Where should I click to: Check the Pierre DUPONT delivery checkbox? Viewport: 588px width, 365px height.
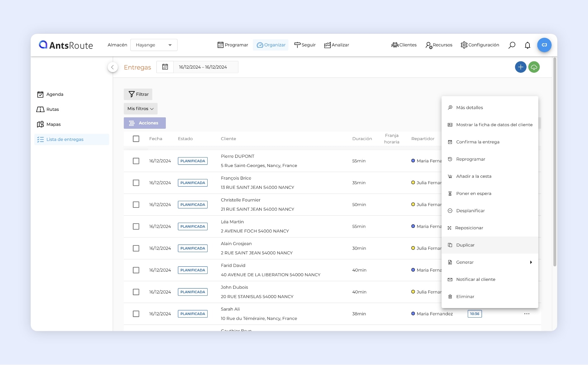[136, 161]
